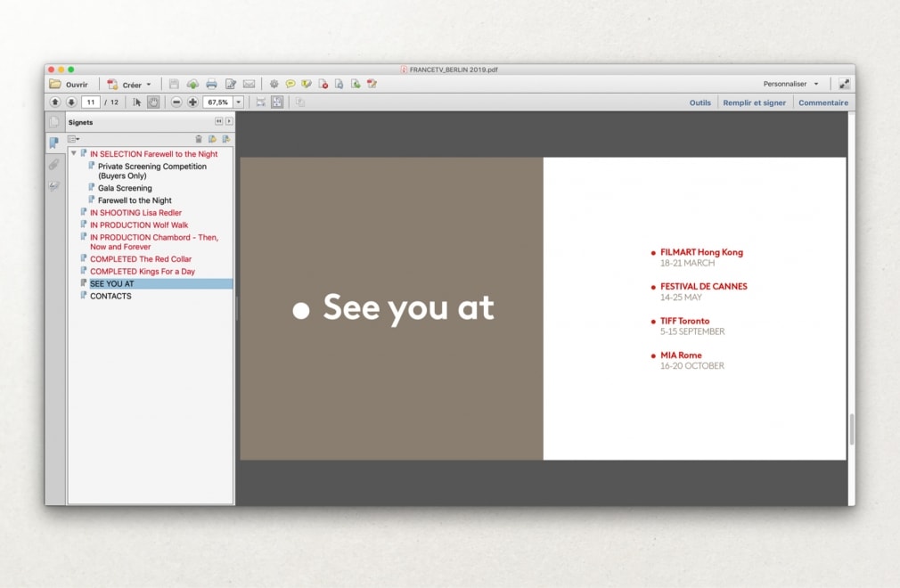The height and width of the screenshot is (588, 900).
Task: Go to the previous page with up arrow
Action: click(x=56, y=102)
